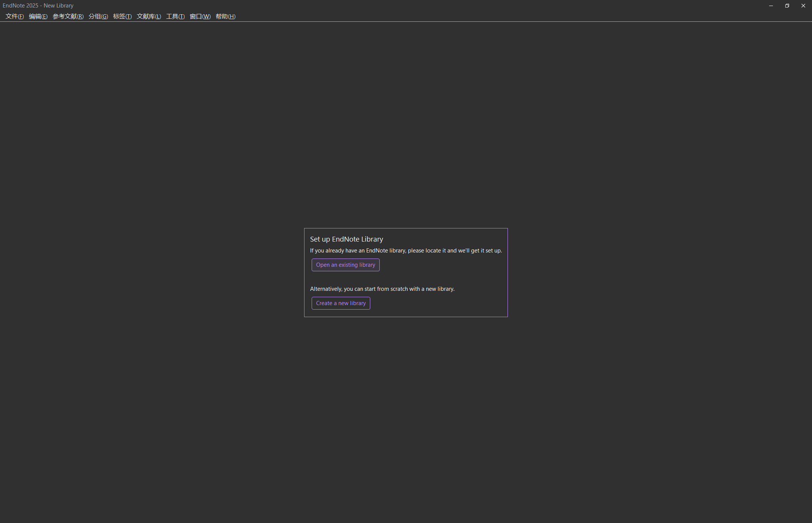
Task: Open the 参考文献(R) menu
Action: pyautogui.click(x=68, y=17)
